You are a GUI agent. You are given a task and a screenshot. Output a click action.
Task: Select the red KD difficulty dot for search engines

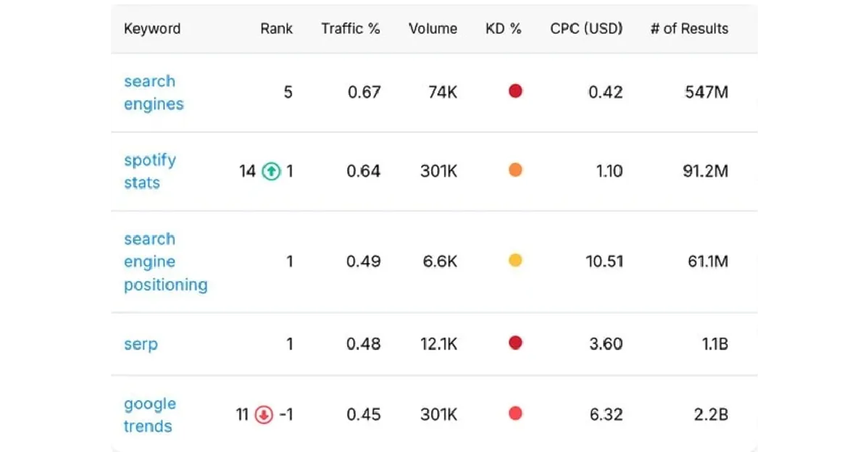point(514,91)
